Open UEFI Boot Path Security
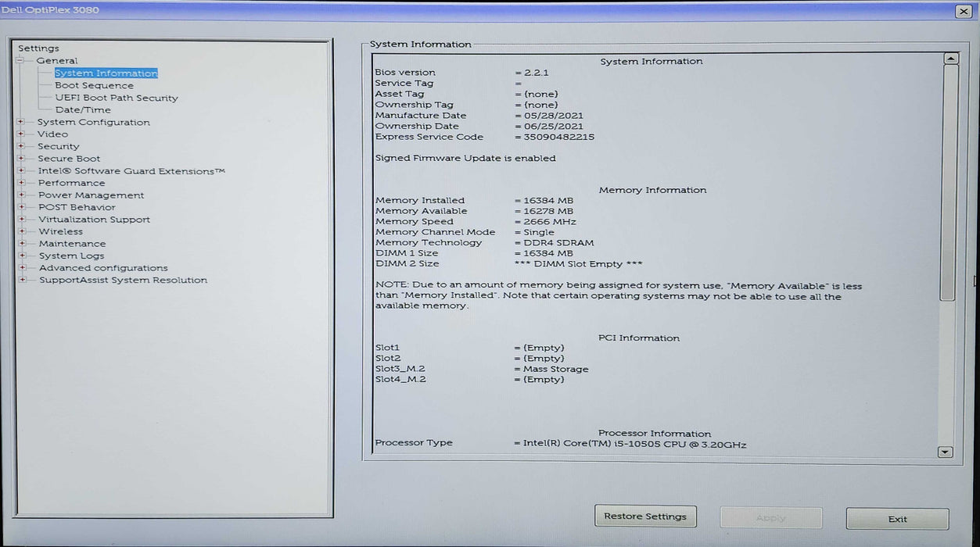Image resolution: width=980 pixels, height=547 pixels. pos(117,98)
